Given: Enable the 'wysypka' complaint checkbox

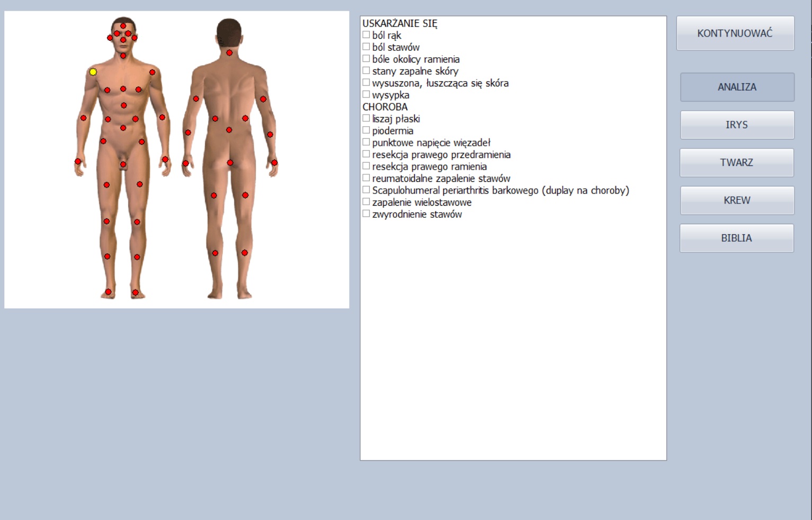Looking at the screenshot, I should (366, 94).
